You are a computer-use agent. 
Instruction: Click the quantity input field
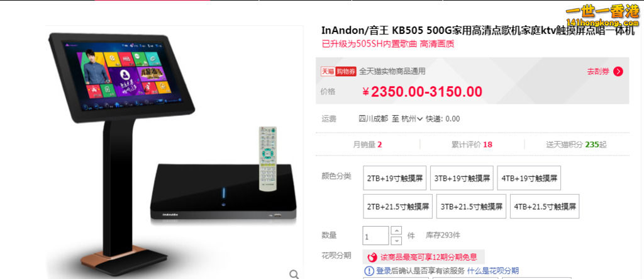(375, 236)
